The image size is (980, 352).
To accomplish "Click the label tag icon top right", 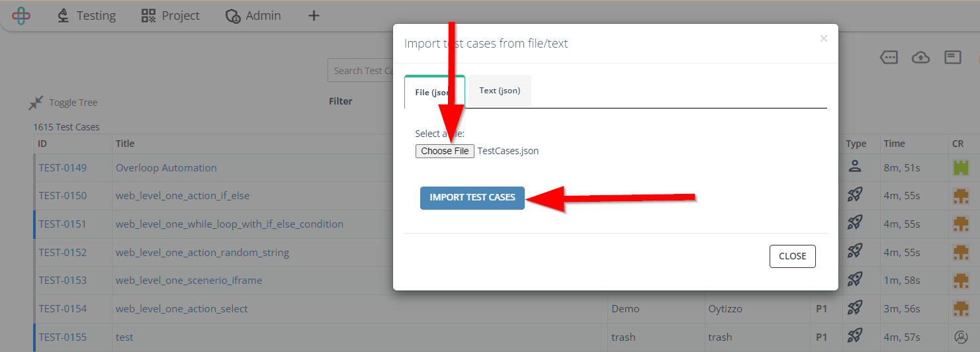I will [889, 58].
